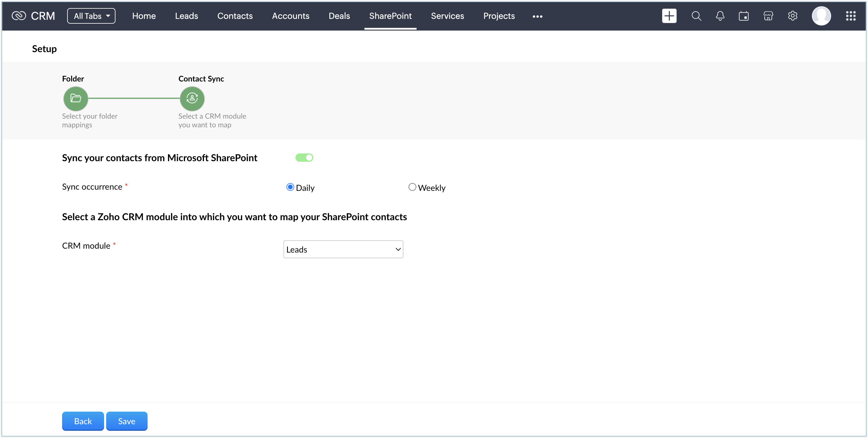The height and width of the screenshot is (438, 868).
Task: Go to the Accounts tab
Action: pos(290,16)
